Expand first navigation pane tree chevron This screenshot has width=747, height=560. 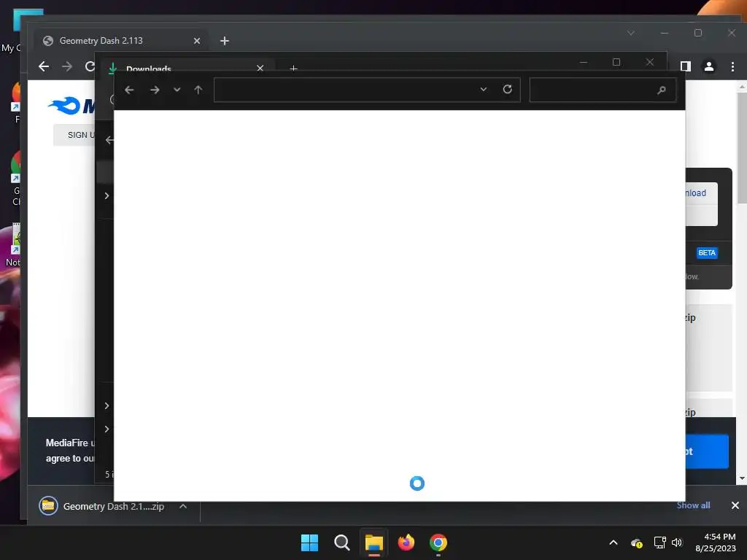[x=107, y=195]
